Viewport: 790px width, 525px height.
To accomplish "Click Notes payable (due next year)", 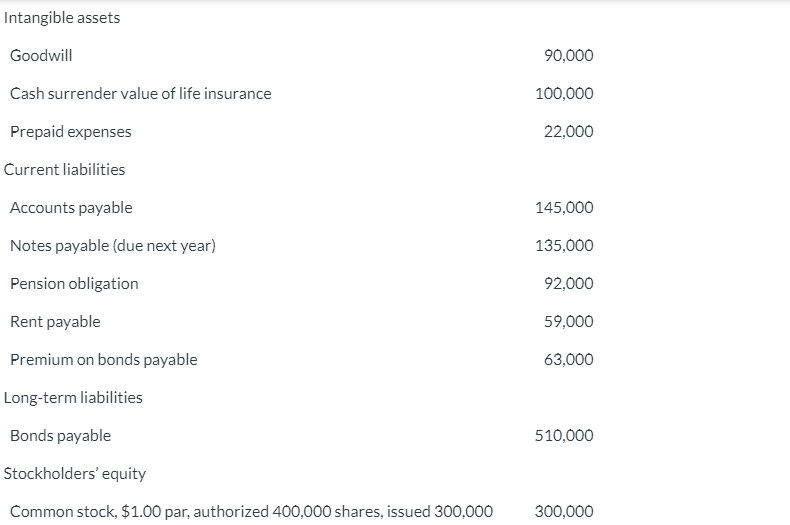I will pos(113,245).
